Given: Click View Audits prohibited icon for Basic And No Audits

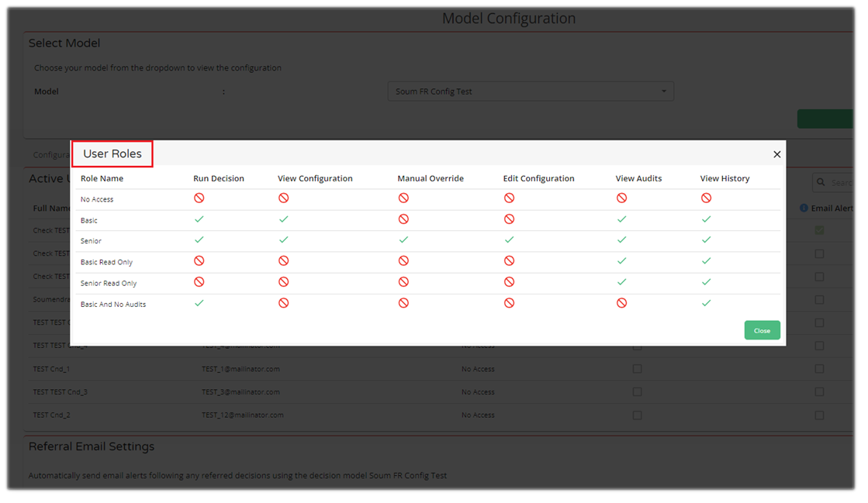Looking at the screenshot, I should point(621,303).
